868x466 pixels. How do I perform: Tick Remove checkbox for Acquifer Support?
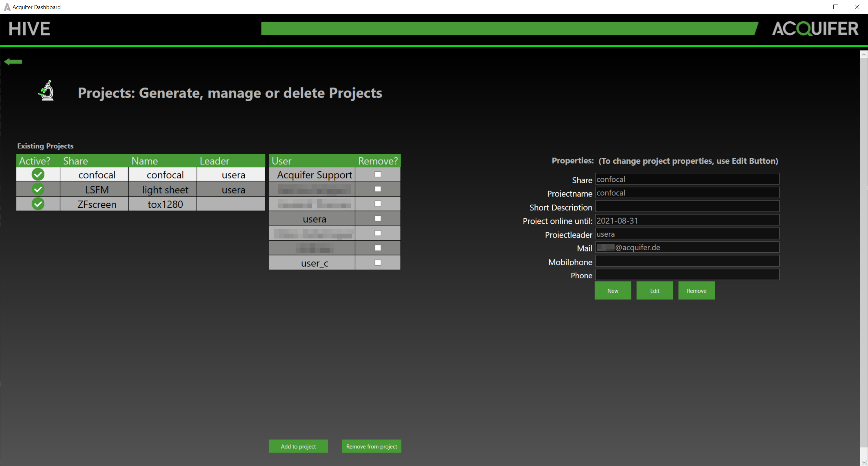tap(378, 174)
